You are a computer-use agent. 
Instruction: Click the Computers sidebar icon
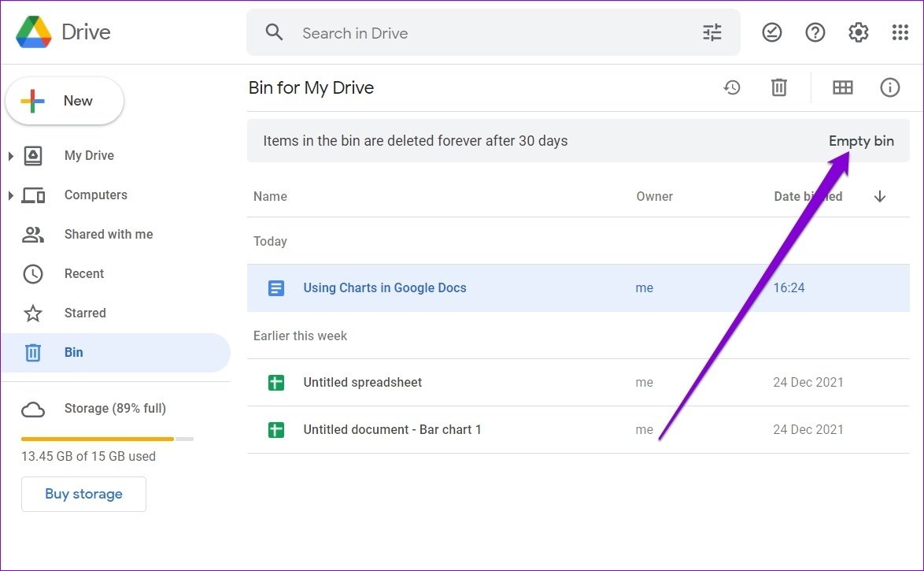tap(33, 195)
